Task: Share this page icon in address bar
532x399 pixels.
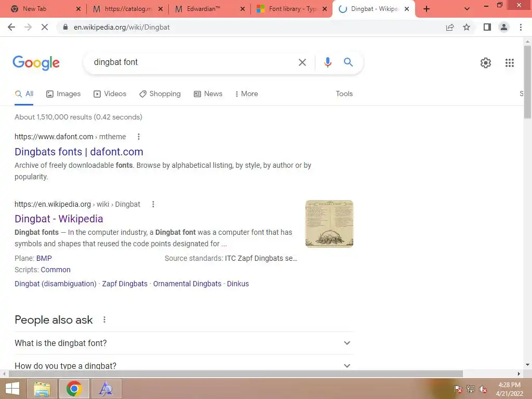Action: (450, 27)
